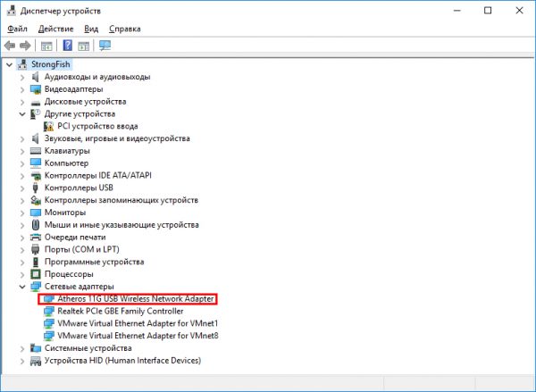536x392 pixels.
Task: Select the Компьютер label
Action: [x=66, y=163]
